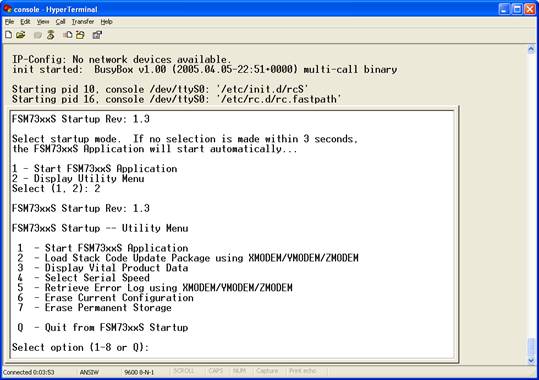
Task: Click 'Load Stack Code Update Package' line
Action: tap(188, 258)
